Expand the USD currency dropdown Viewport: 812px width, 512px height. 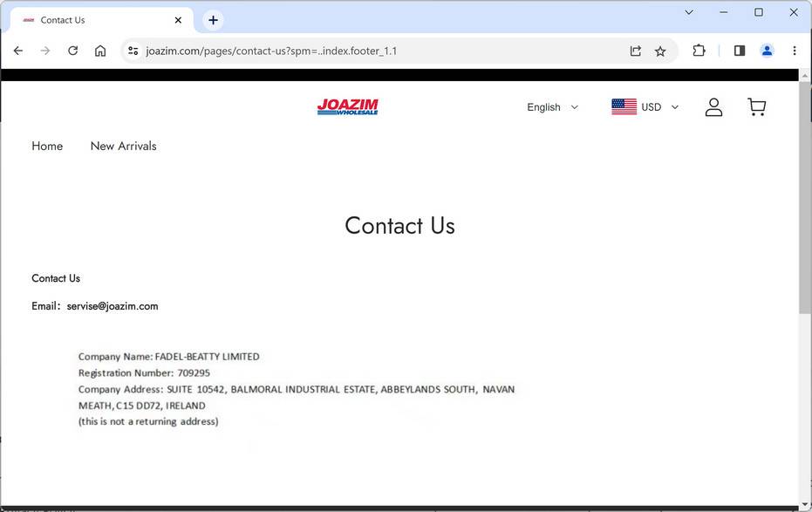[x=659, y=107]
